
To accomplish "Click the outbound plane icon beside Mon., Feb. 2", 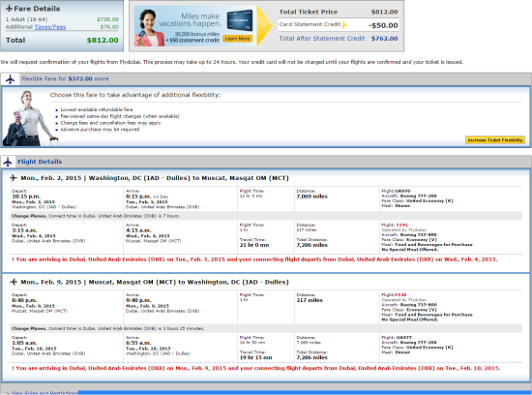I will click(14, 177).
